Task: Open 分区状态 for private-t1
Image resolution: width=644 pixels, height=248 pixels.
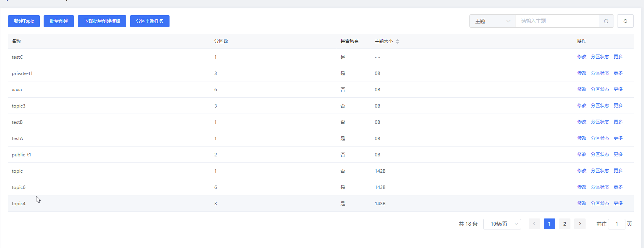Action: click(x=600, y=73)
